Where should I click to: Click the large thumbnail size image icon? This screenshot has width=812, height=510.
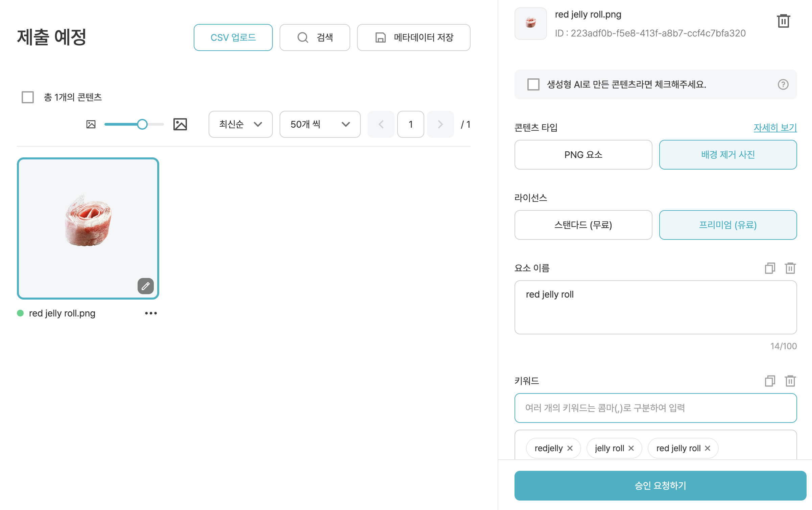180,124
